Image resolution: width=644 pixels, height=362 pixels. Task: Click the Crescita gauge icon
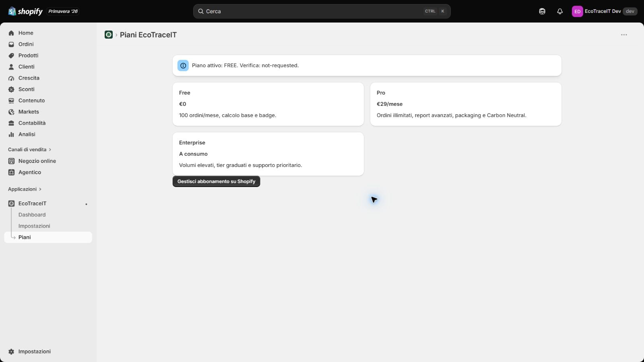point(11,78)
